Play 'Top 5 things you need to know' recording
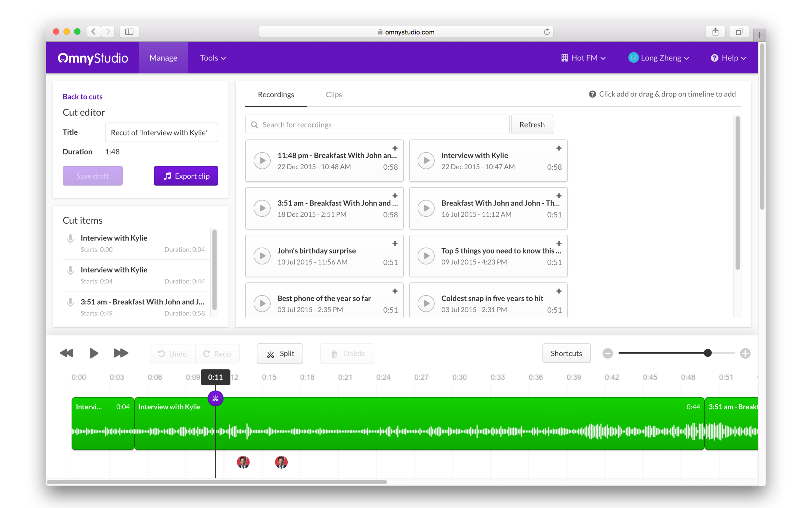 tap(426, 256)
